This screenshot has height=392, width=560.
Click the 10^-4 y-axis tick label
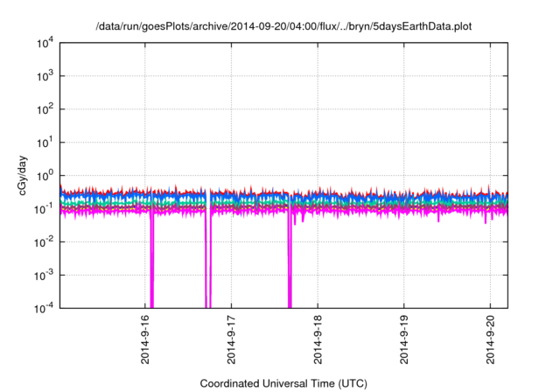(x=44, y=308)
